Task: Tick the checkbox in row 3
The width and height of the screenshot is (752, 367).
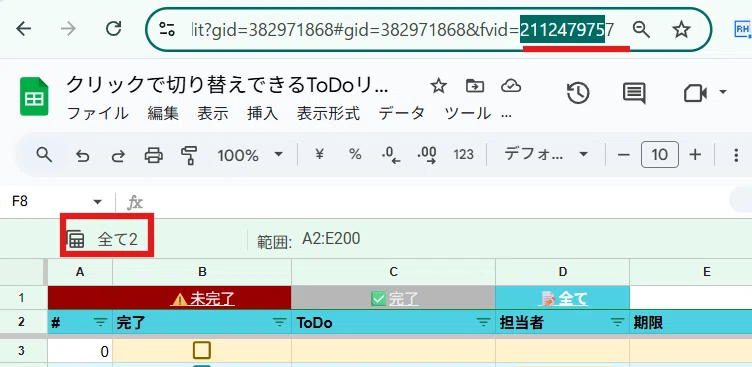Action: coord(202,350)
